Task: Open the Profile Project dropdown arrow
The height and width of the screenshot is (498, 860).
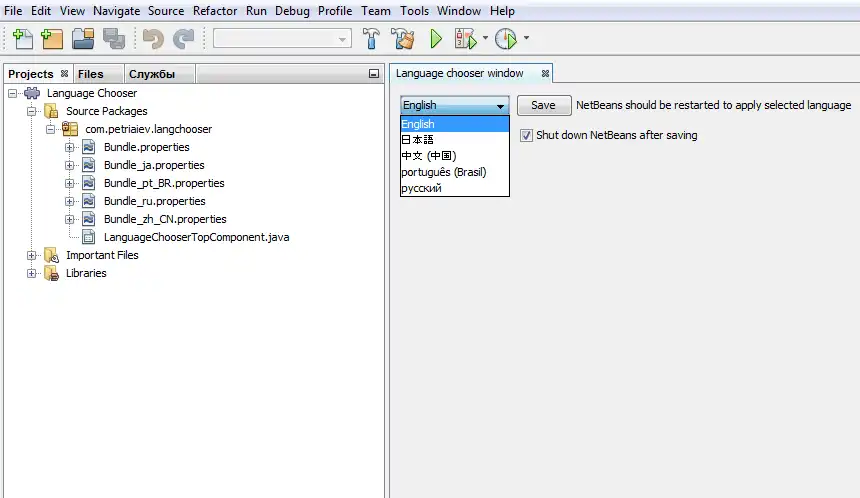Action: pos(527,38)
